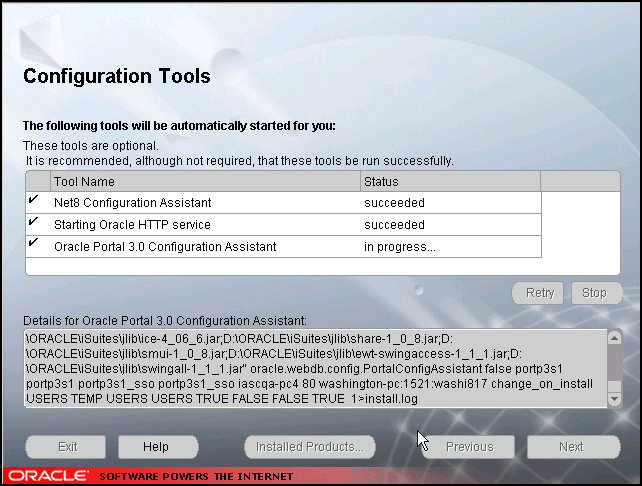Screen dimensions: 642x486
Task: Select Net8 Configuration Assistant row
Action: [283, 203]
